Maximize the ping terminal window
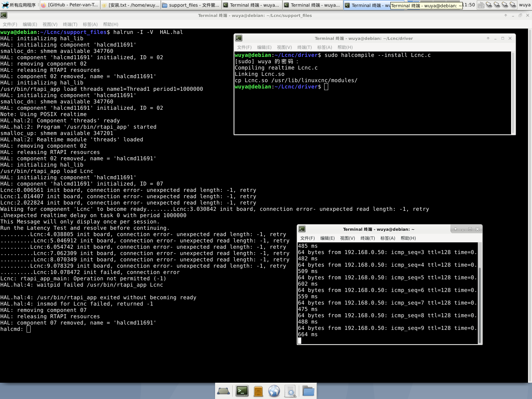This screenshot has height=399, width=532. click(470, 229)
